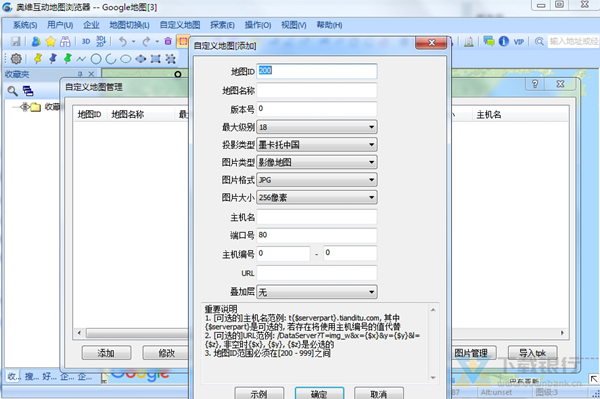Open the gear settings icon
The width and height of the screenshot is (600, 399).
16,59
